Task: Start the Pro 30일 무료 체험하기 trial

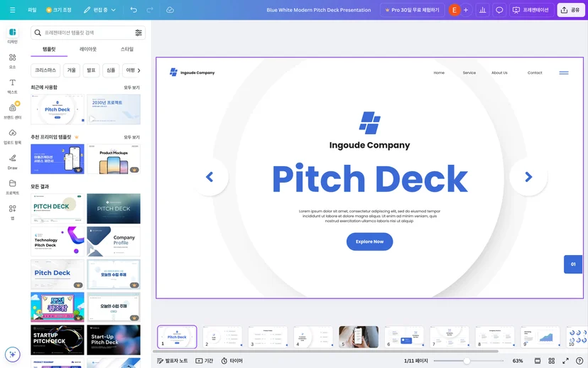Action: click(412, 10)
